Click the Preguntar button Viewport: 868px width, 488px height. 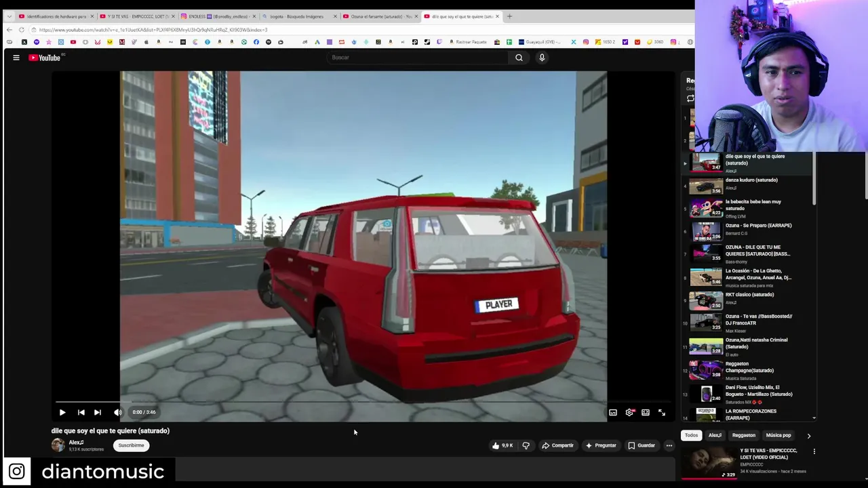[601, 445]
